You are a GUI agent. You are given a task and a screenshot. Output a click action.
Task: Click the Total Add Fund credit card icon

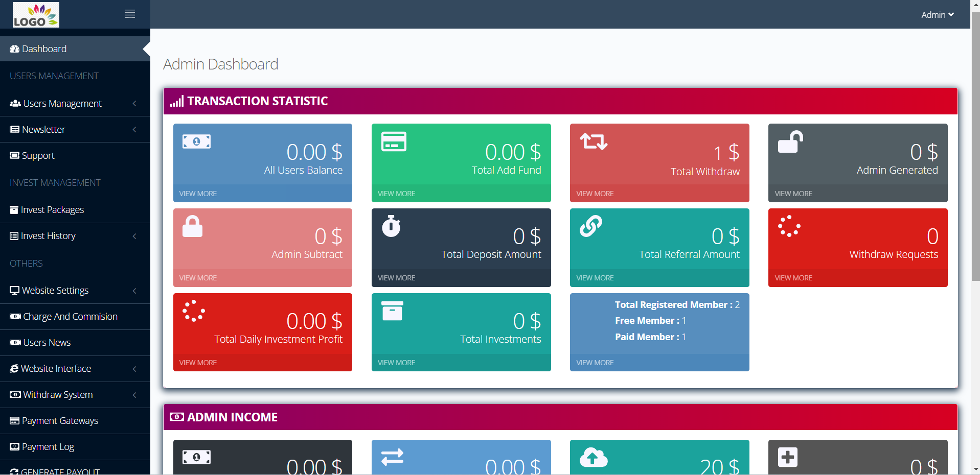click(394, 141)
